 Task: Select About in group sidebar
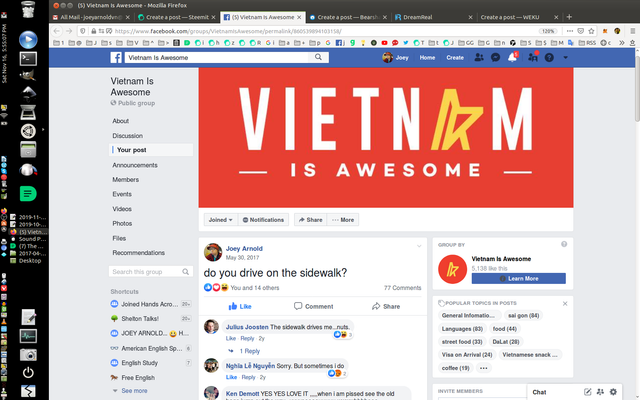[120, 121]
